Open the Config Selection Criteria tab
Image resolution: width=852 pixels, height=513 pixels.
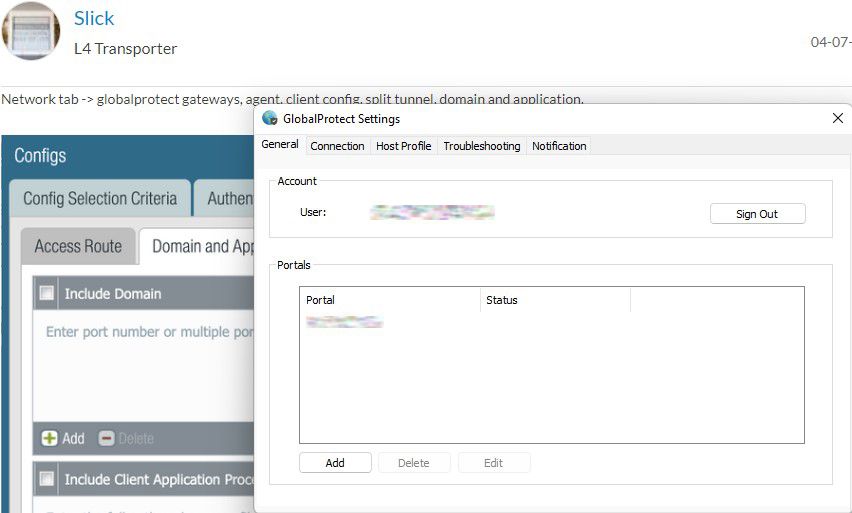[100, 198]
